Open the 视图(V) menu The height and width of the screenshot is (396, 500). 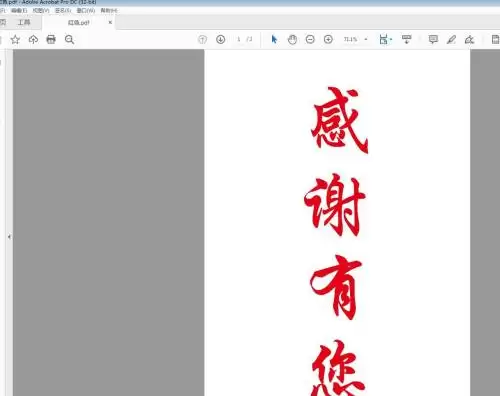[x=41, y=11]
